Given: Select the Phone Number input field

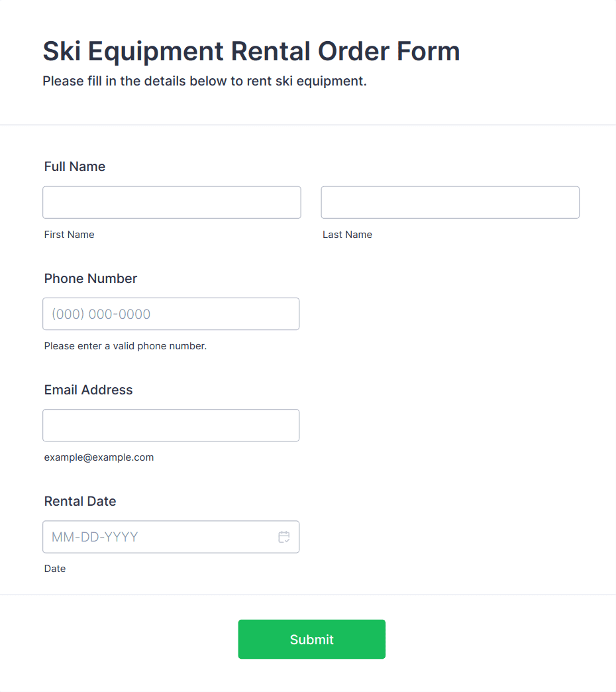Looking at the screenshot, I should [171, 314].
